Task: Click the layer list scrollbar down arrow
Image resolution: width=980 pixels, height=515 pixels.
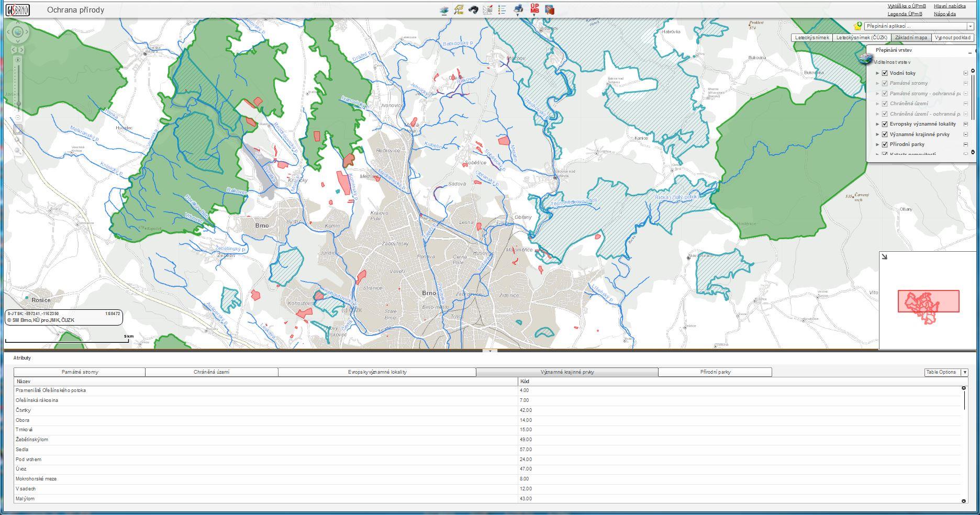Action: click(973, 152)
